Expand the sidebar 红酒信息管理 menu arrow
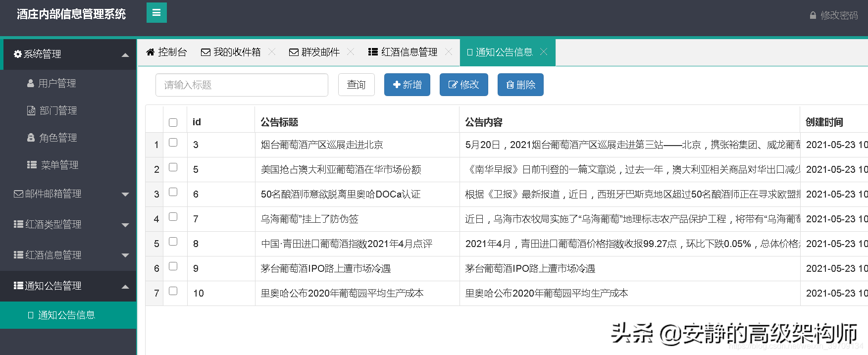 coord(125,256)
